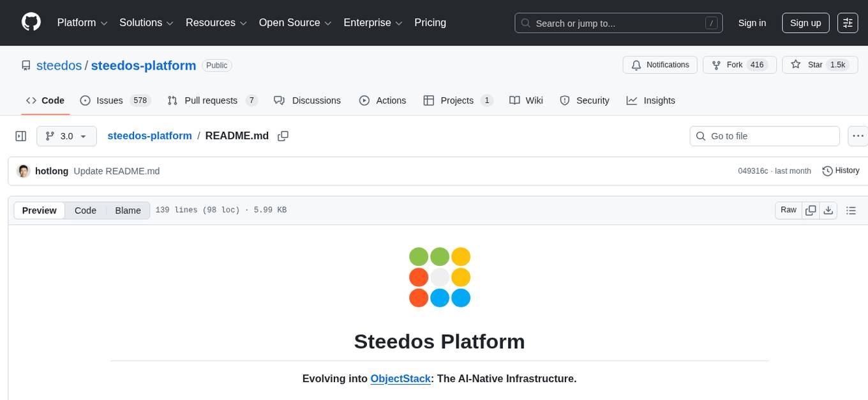The image size is (868, 400).
Task: Copy raw README contents
Action: (x=811, y=210)
